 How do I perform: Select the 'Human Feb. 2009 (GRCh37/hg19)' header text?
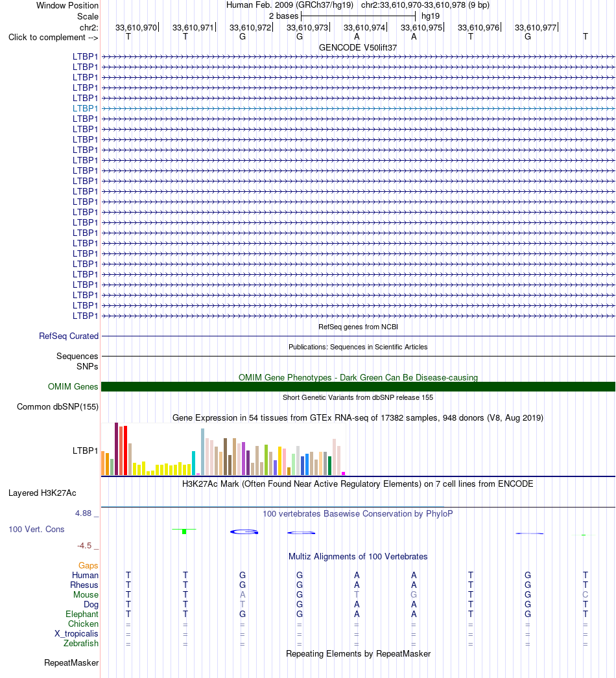point(289,5)
